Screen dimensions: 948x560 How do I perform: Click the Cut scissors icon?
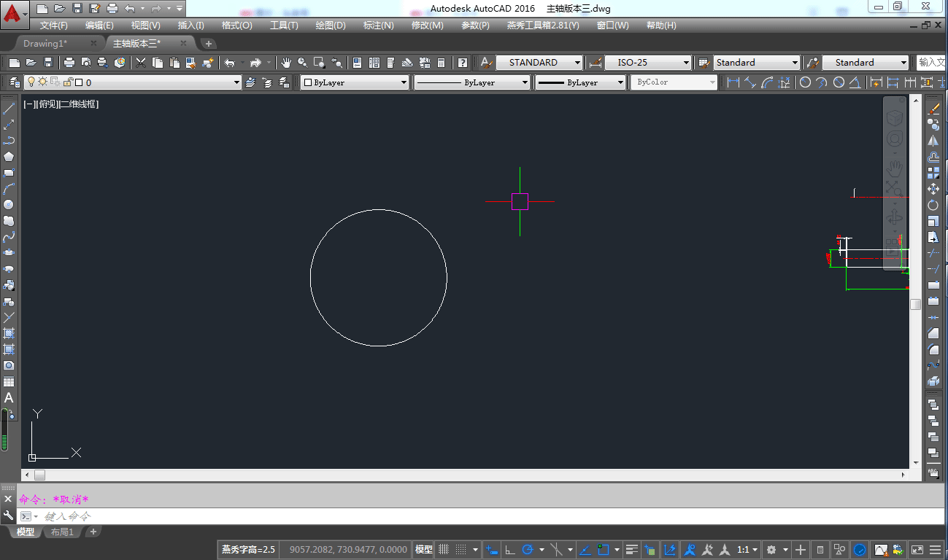141,63
